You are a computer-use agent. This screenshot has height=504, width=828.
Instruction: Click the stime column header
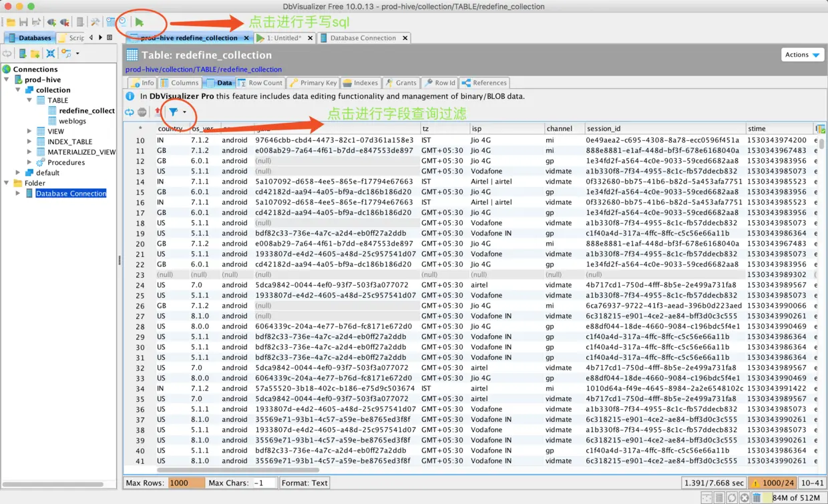point(779,128)
